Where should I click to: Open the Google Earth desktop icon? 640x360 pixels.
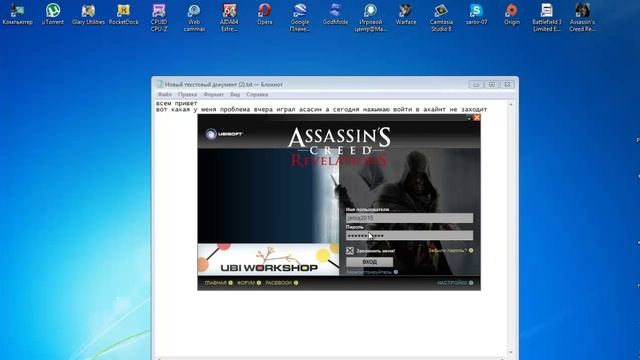coord(300,18)
